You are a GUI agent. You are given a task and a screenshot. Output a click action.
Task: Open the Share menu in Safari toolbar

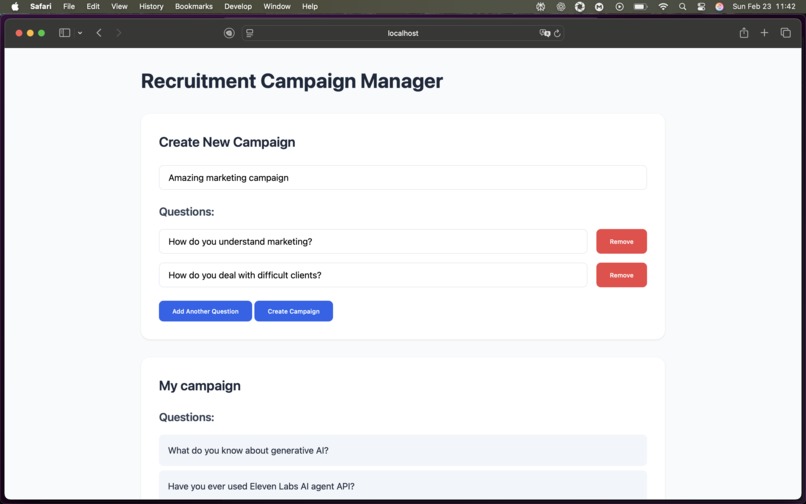point(744,33)
